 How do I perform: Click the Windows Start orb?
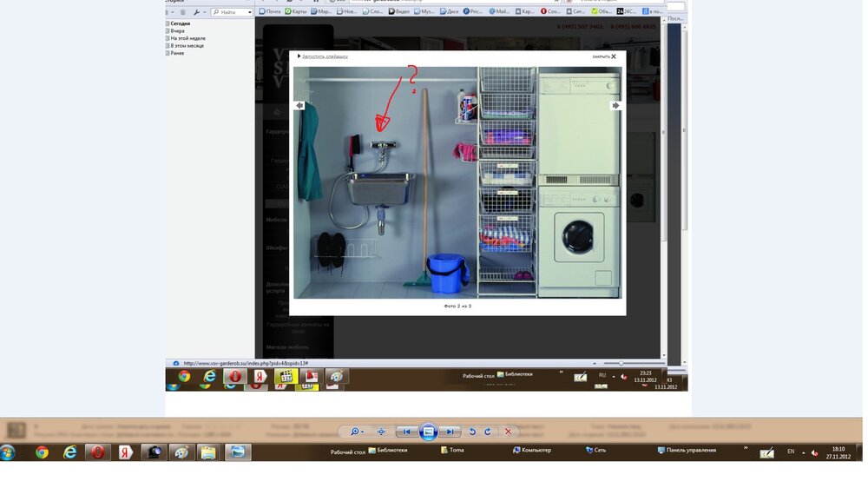click(8, 452)
